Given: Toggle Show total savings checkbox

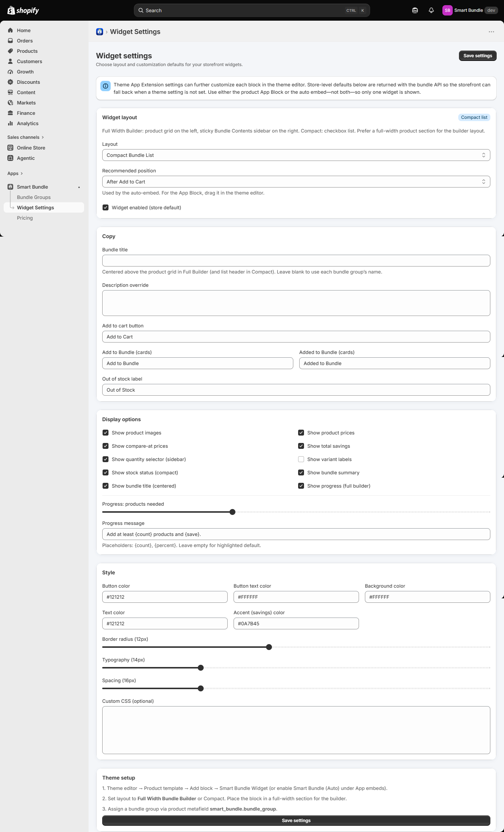Looking at the screenshot, I should point(301,446).
